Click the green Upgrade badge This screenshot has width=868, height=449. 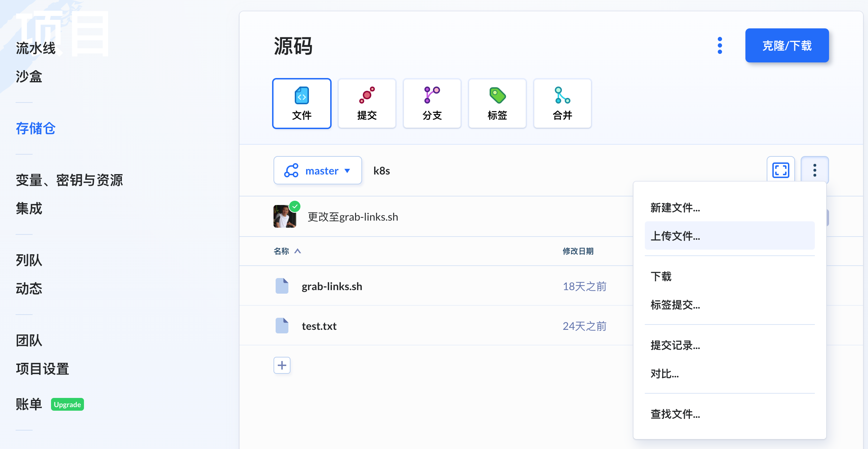pos(67,404)
